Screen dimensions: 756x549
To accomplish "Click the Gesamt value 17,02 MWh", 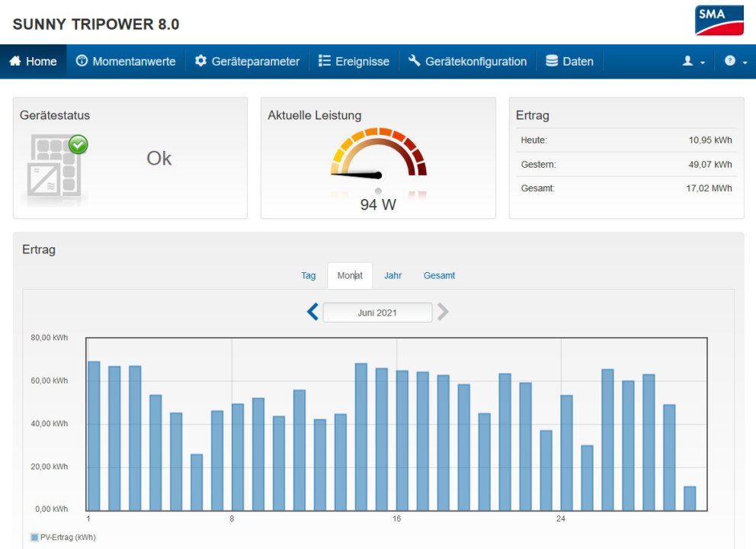I will pos(710,188).
